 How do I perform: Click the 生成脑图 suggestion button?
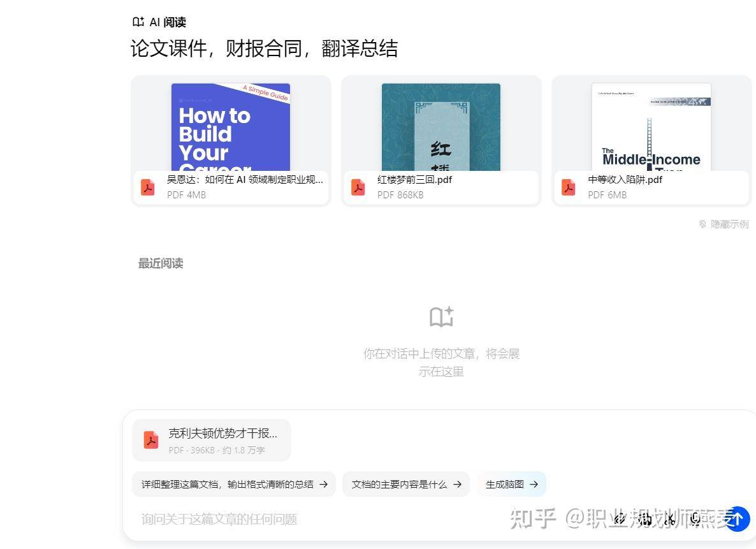click(512, 484)
